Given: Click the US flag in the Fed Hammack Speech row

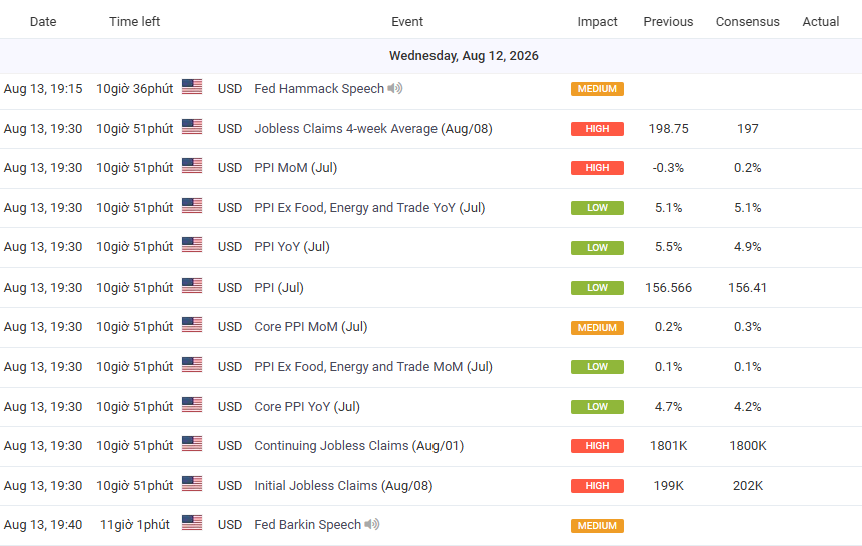Looking at the screenshot, I should click(192, 87).
